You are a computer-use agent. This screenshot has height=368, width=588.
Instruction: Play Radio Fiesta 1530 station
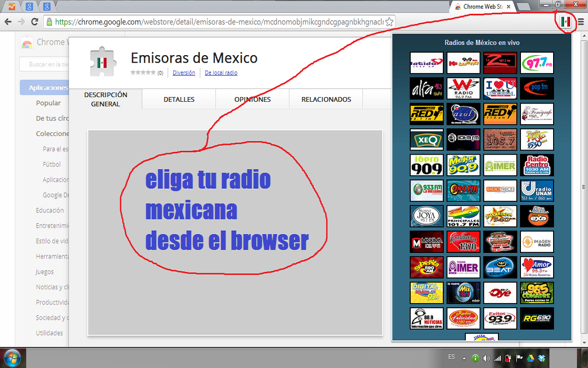pyautogui.click(x=537, y=139)
